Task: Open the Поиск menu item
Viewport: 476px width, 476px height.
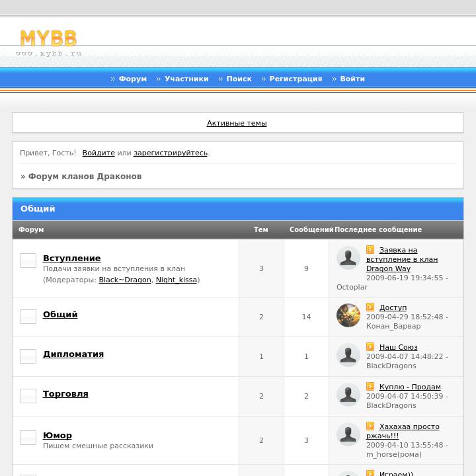Action: [x=239, y=79]
